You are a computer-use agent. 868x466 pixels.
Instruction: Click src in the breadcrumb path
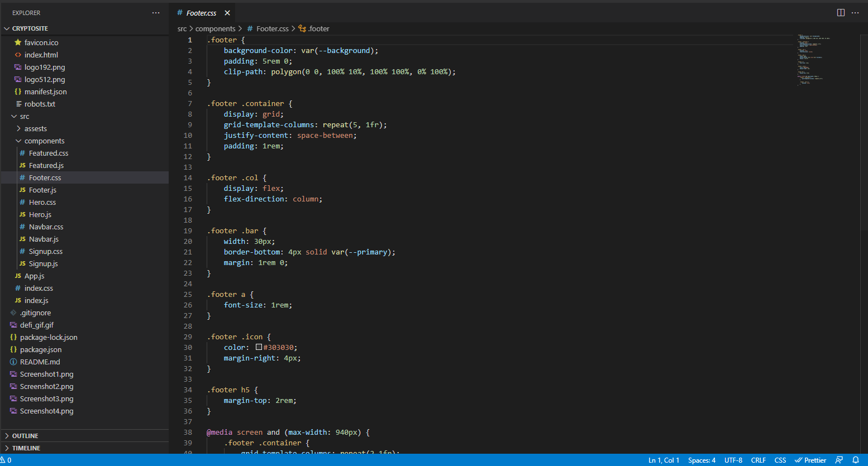pyautogui.click(x=182, y=29)
